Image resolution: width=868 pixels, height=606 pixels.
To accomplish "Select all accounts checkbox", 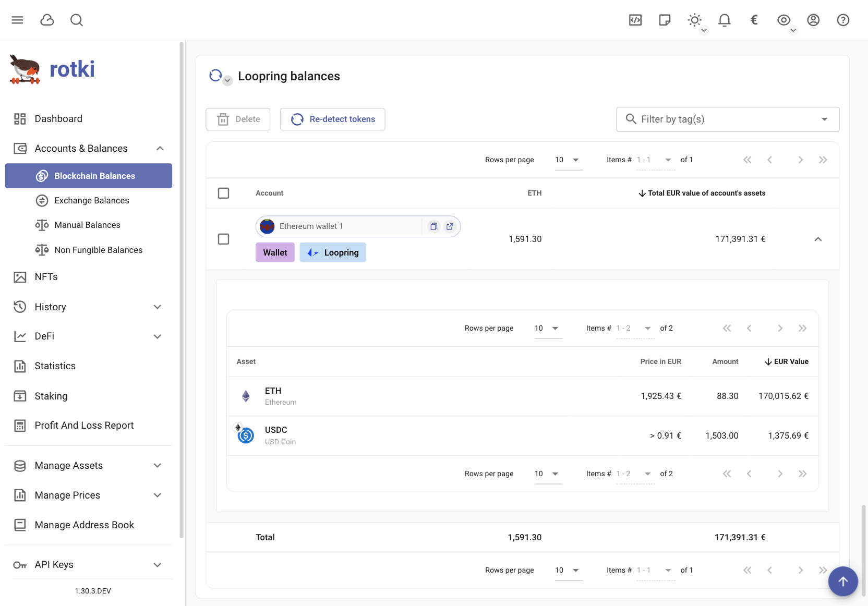I will 223,193.
